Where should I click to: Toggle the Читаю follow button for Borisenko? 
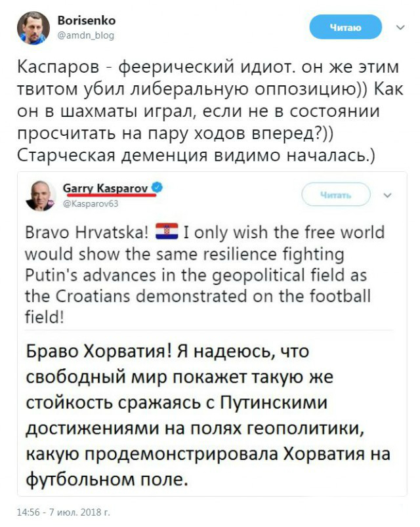[346, 27]
